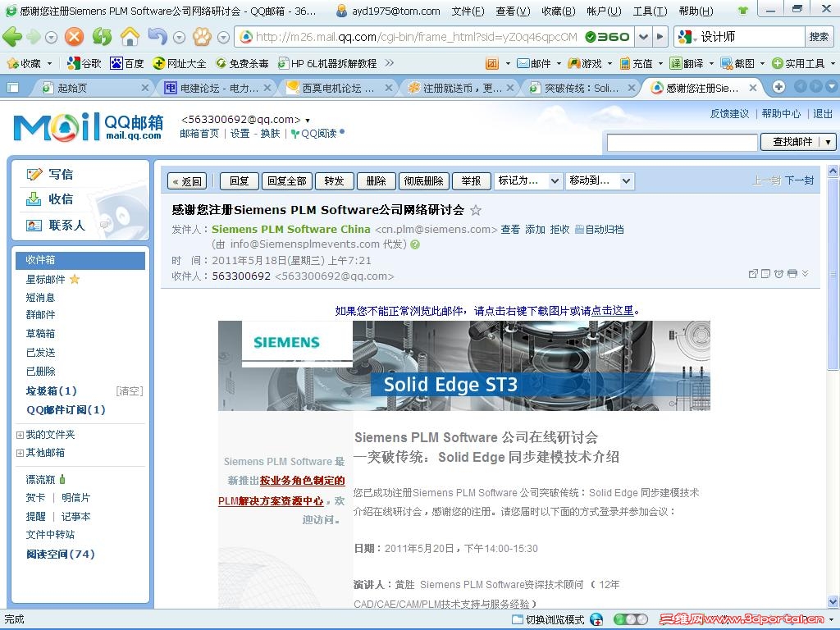Click the 切换浏览模式 status bar item
The height and width of the screenshot is (630, 840).
click(x=548, y=620)
